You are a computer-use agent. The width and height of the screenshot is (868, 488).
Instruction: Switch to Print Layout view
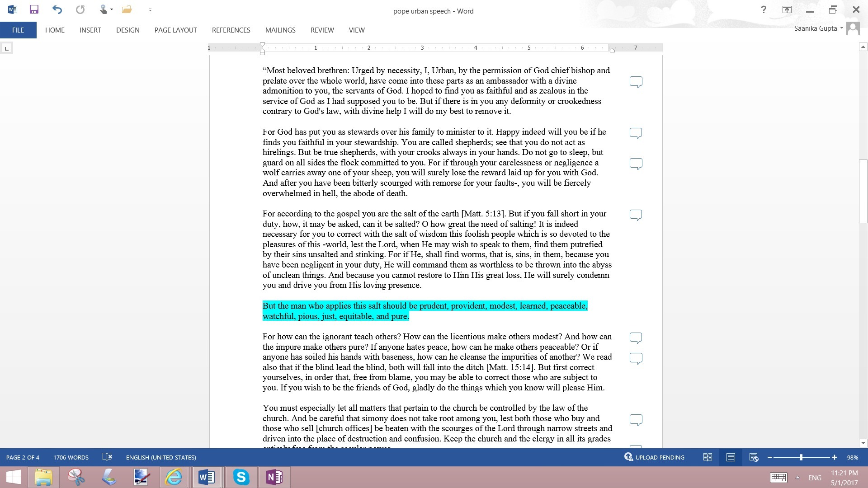[x=731, y=457]
